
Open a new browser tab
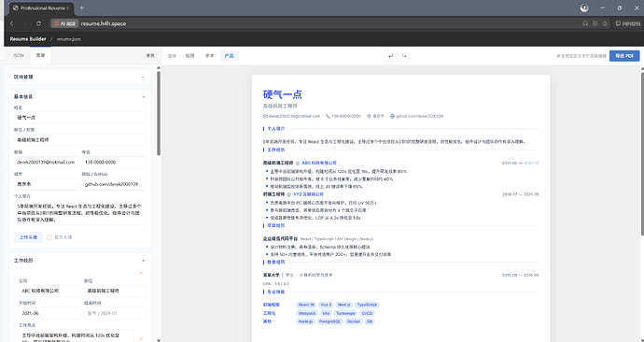tap(82, 7)
